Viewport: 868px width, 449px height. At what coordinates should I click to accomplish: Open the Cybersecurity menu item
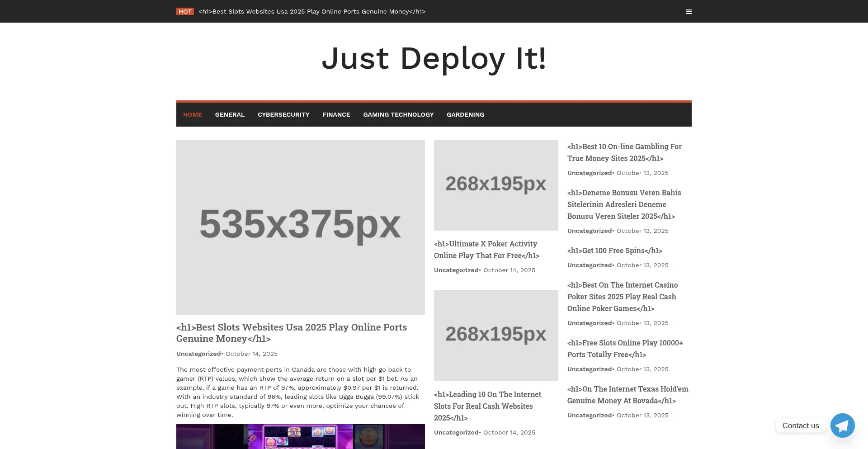pos(283,115)
